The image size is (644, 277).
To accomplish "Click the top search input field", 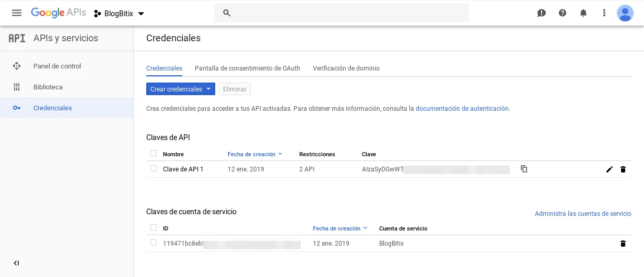I will (x=342, y=13).
